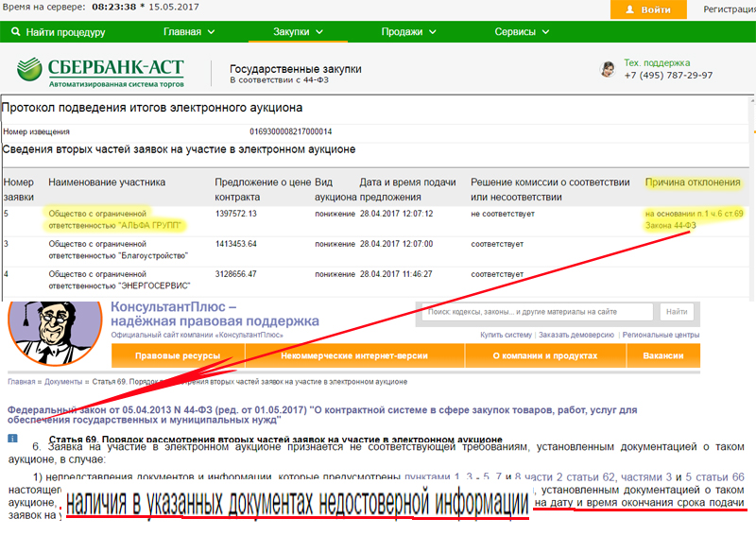Select participant "АЛЬФА ГРУПП" cell

point(114,219)
